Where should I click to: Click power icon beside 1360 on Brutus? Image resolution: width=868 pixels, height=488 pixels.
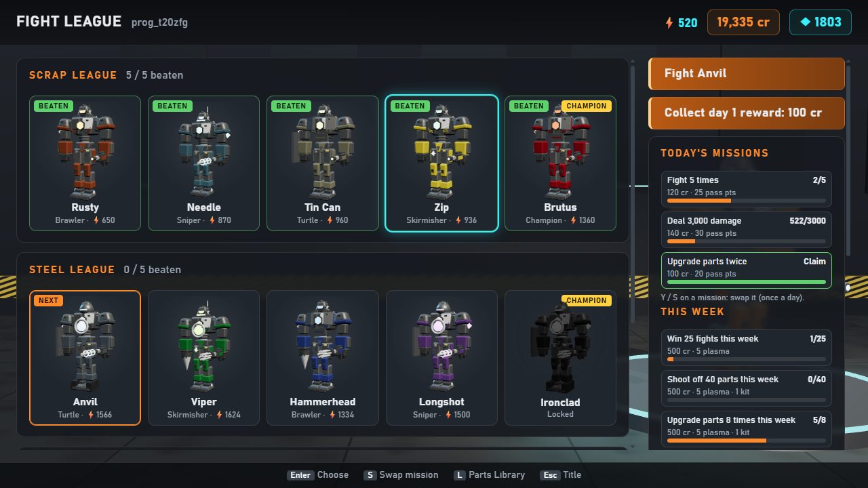[x=573, y=220]
